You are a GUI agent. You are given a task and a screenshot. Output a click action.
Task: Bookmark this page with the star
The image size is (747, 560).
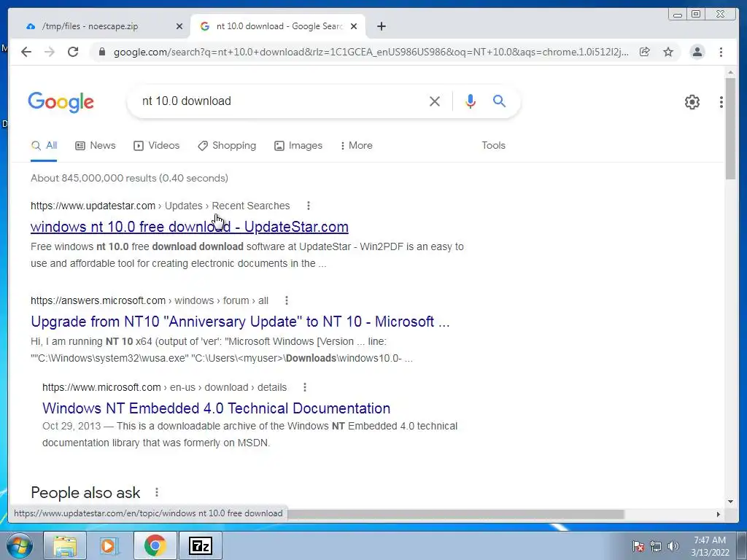(668, 52)
